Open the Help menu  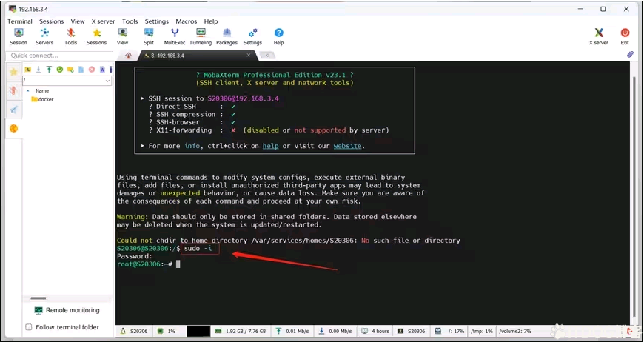click(211, 21)
